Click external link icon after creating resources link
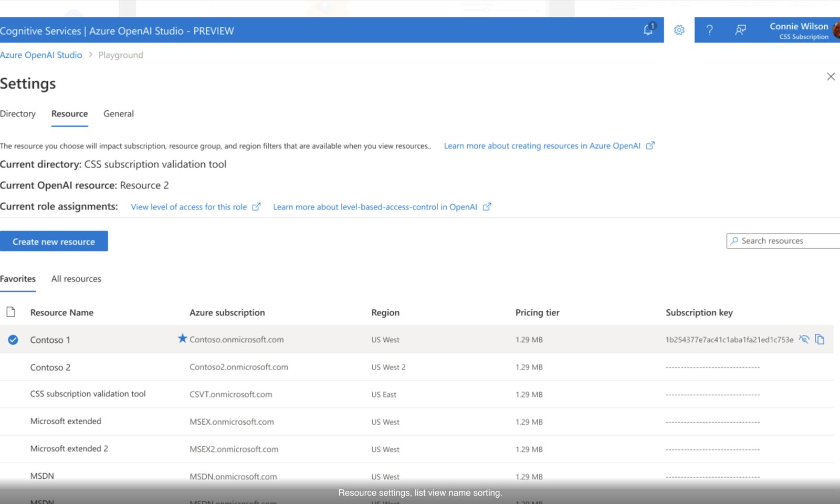Screen dimensions: 840x504 point(650,145)
